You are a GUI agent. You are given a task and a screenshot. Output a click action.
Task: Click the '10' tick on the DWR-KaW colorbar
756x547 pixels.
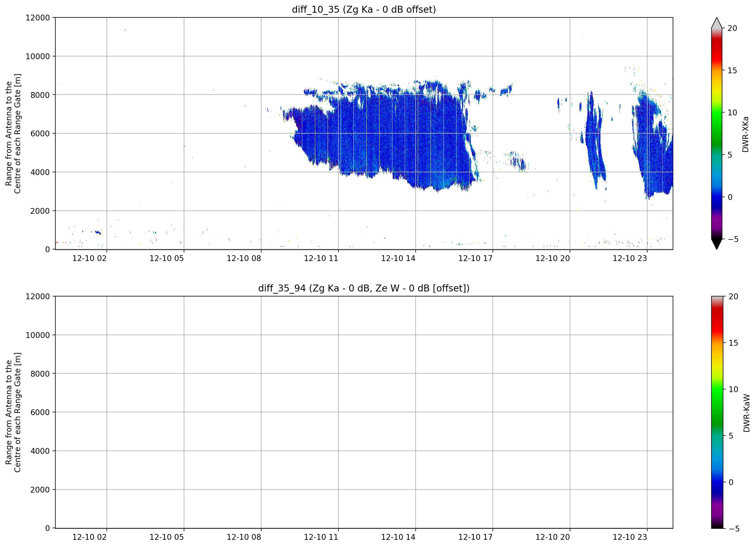(x=733, y=389)
